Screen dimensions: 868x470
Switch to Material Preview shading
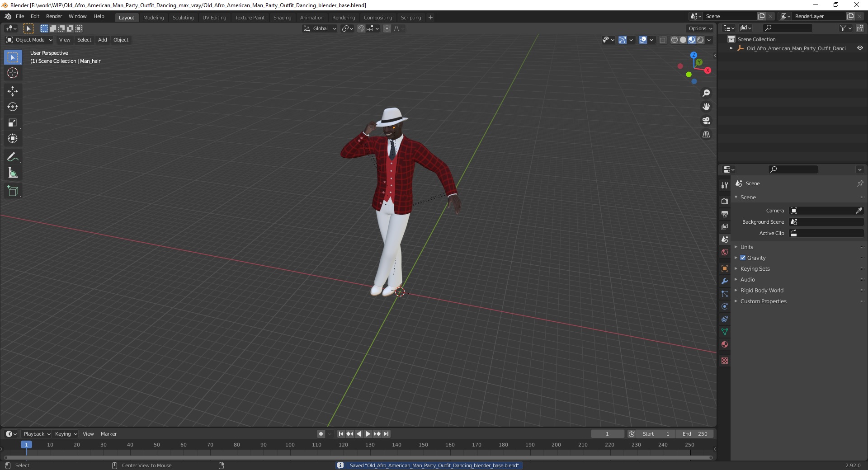pos(692,40)
